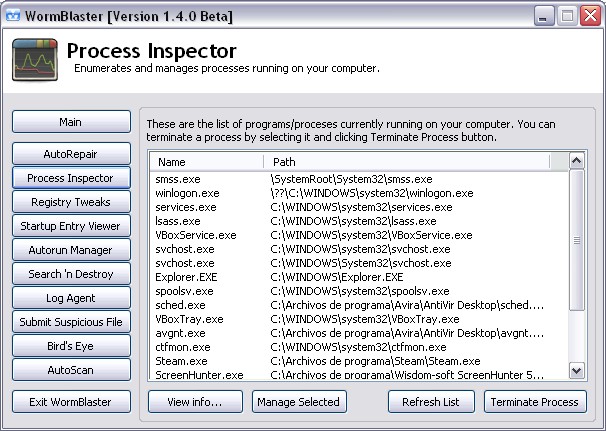Click the Process Inspector monitor graph icon
The height and width of the screenshot is (431, 606).
pos(35,60)
